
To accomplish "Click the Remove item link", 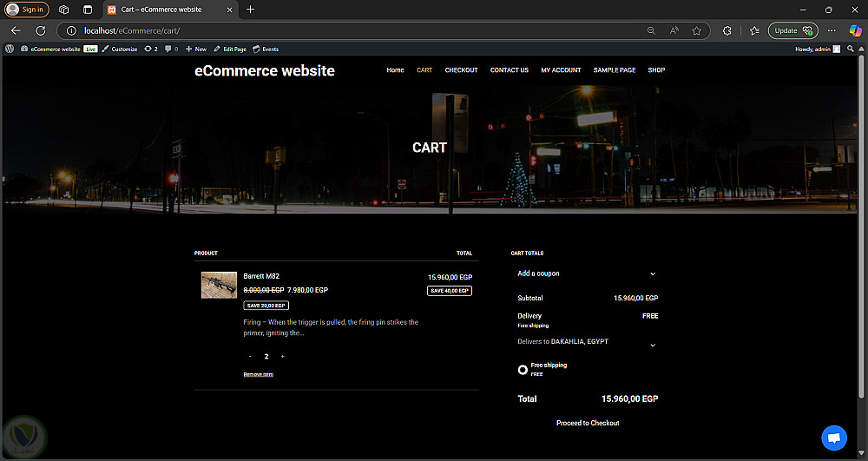I will 259,374.
